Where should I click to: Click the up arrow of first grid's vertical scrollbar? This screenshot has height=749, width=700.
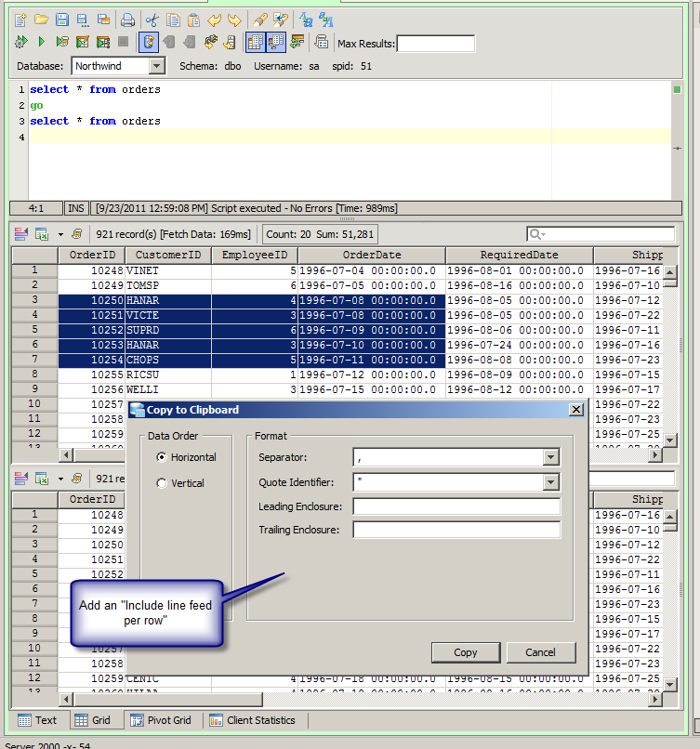[670, 272]
